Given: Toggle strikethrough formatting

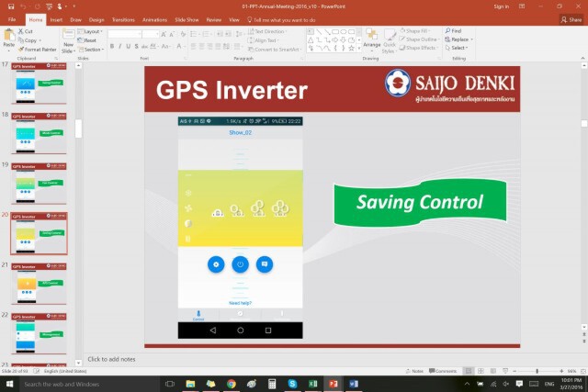Looking at the screenshot, I should [144, 46].
